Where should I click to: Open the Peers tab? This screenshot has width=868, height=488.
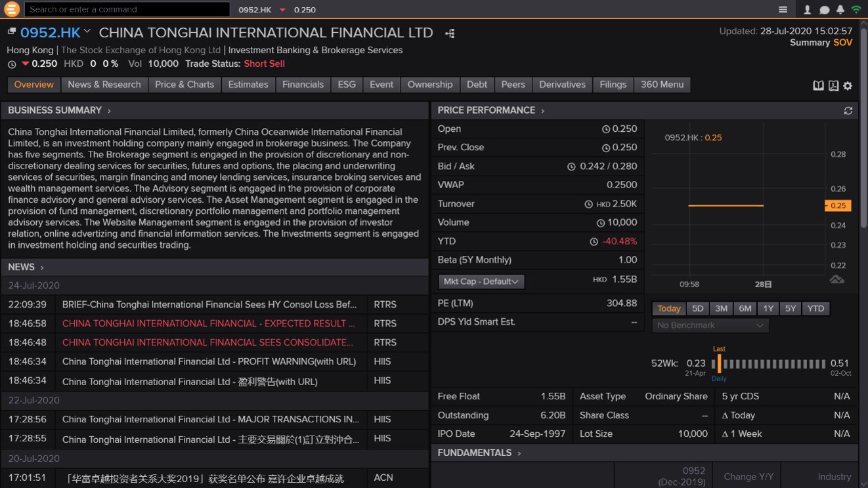tap(513, 85)
